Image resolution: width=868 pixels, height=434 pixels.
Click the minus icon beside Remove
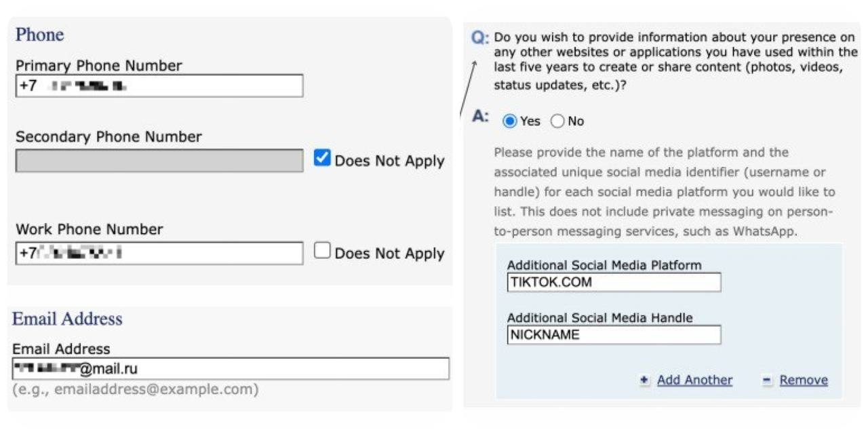(767, 380)
